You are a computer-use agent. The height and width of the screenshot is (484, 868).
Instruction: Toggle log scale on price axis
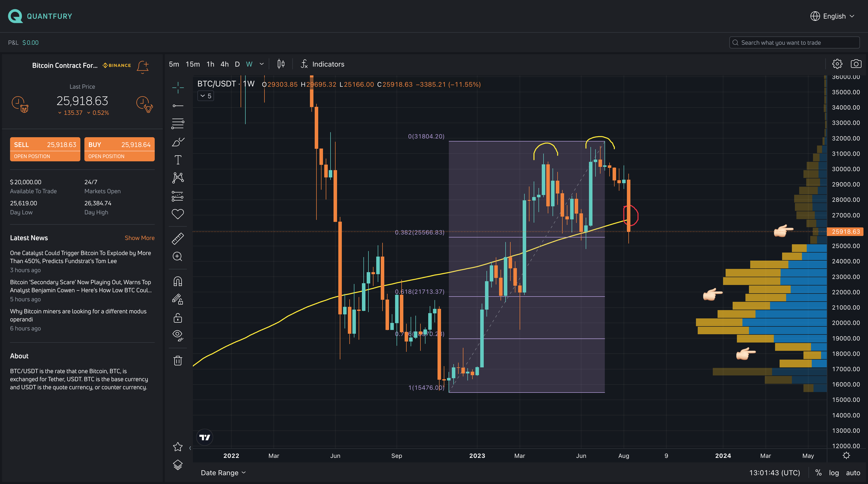click(x=834, y=472)
